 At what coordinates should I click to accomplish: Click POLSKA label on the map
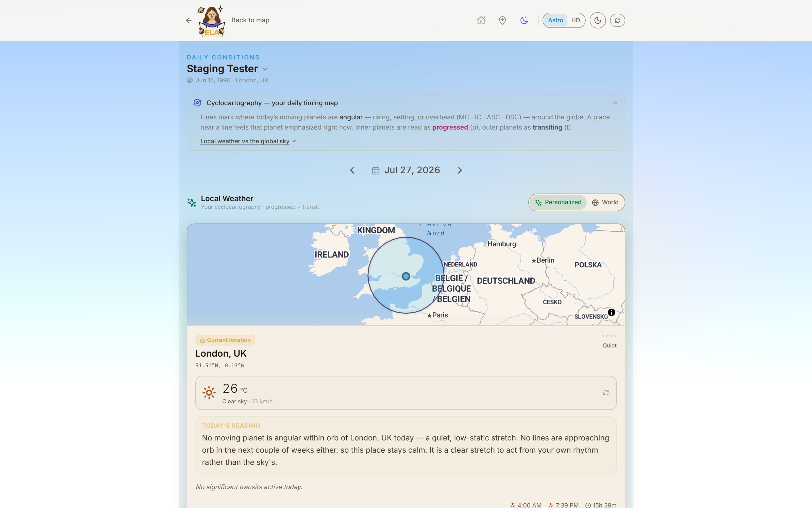(588, 265)
